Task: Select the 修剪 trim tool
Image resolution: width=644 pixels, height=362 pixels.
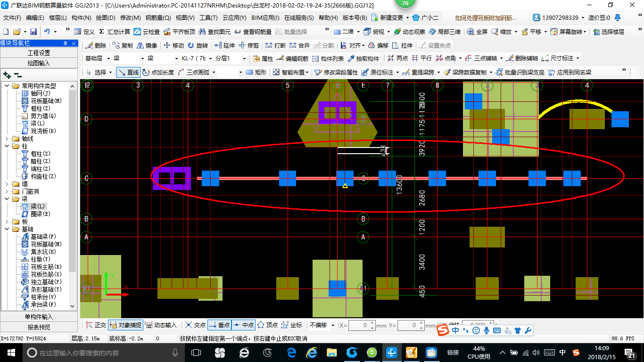Action: coord(248,45)
